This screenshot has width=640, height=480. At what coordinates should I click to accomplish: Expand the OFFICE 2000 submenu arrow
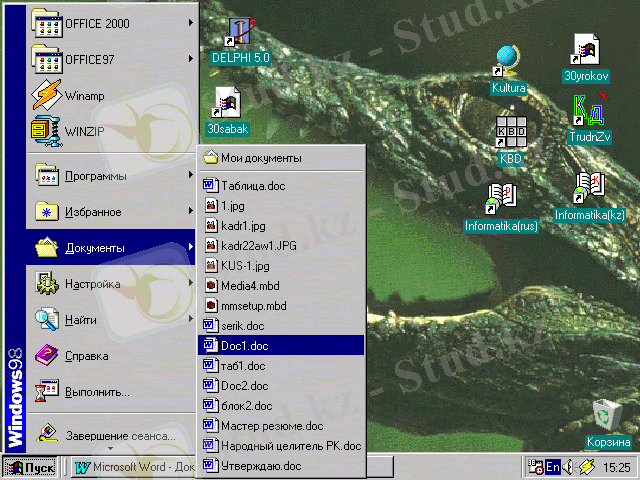(191, 23)
